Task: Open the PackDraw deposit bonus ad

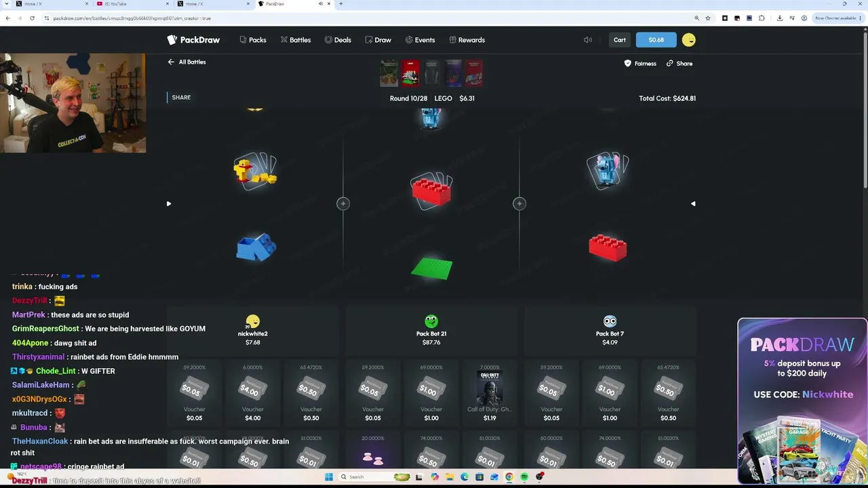Action: [x=802, y=401]
